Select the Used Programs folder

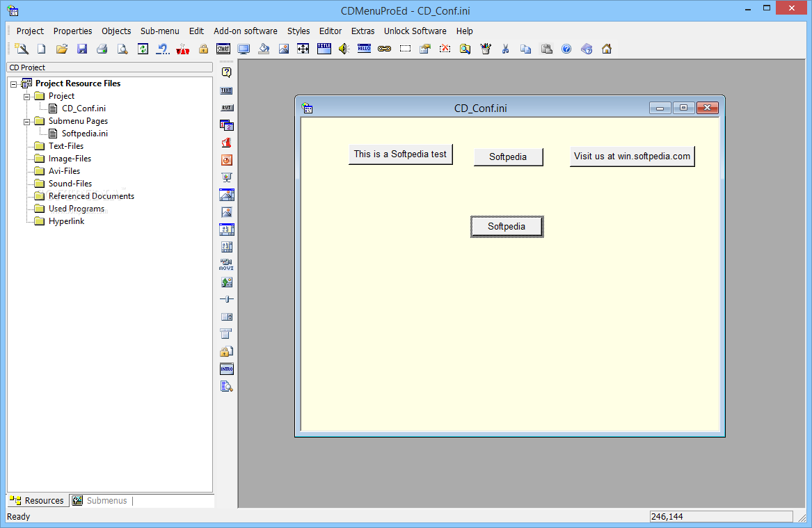click(76, 209)
